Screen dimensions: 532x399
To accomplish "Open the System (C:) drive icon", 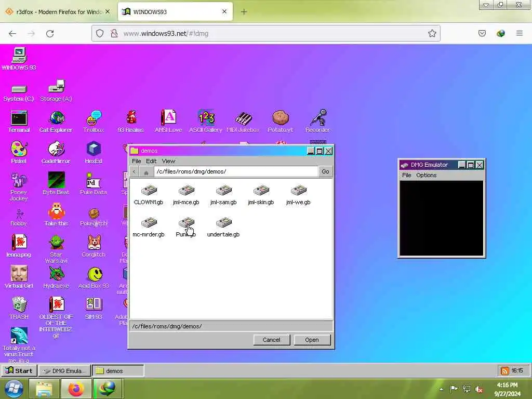I will [19, 93].
